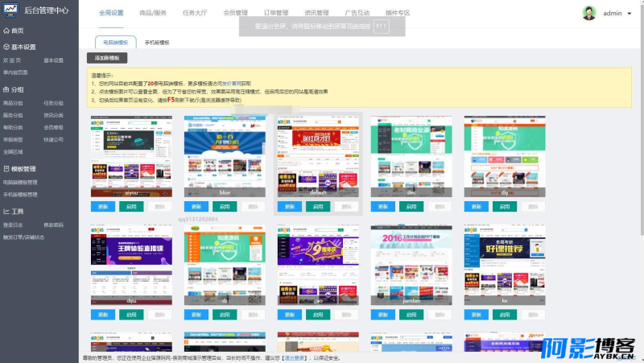Open the default template thumbnail

point(318,156)
